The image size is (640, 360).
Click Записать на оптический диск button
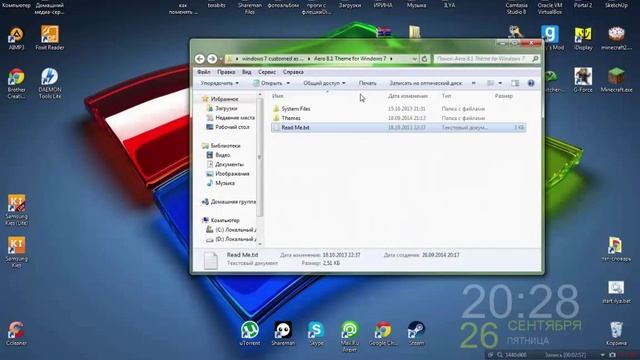[x=426, y=83]
